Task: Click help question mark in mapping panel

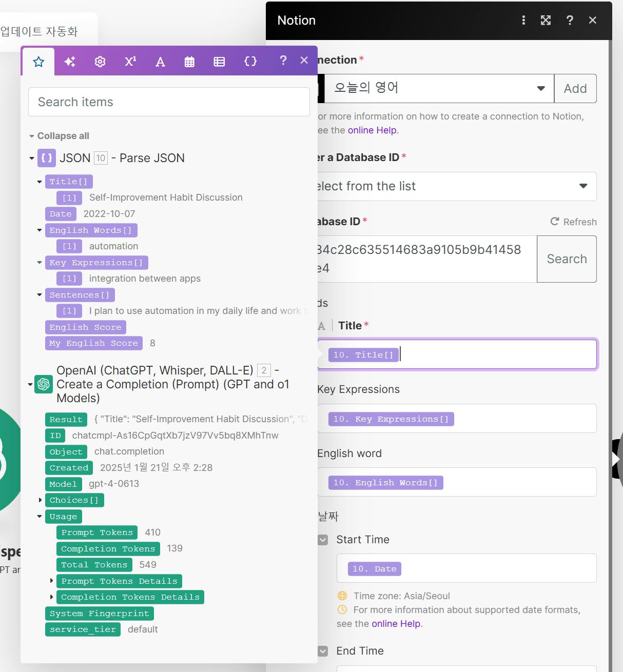Action: 283,61
